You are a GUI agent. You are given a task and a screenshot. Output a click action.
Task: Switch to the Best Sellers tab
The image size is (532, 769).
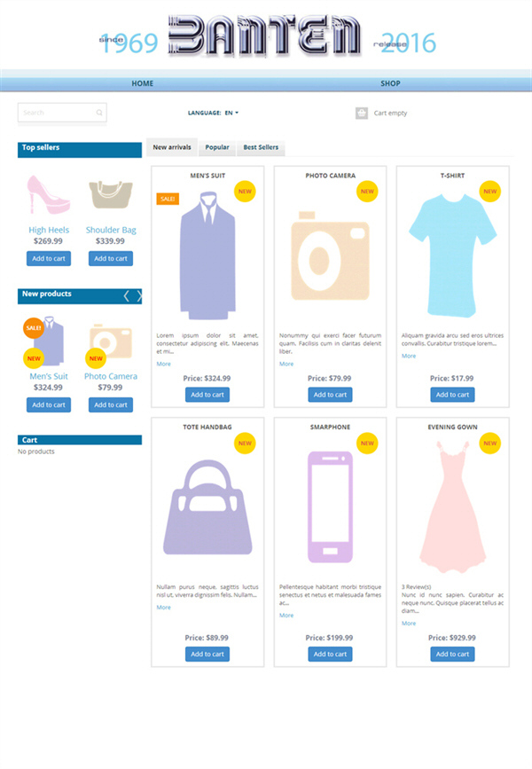[261, 147]
